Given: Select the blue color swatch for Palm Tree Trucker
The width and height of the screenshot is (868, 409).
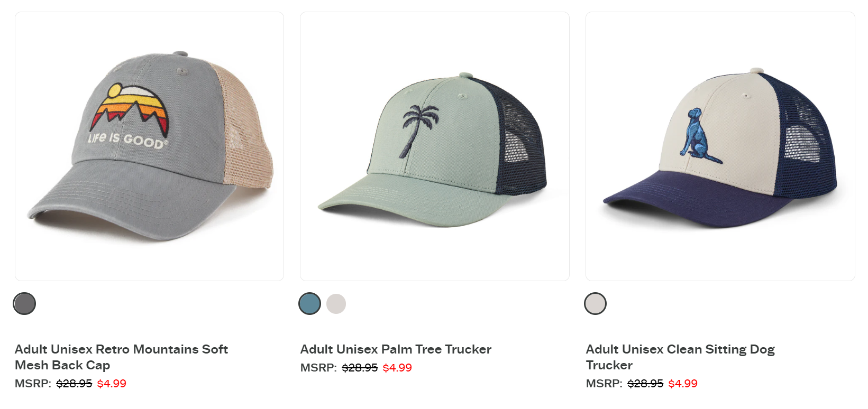Looking at the screenshot, I should (310, 304).
